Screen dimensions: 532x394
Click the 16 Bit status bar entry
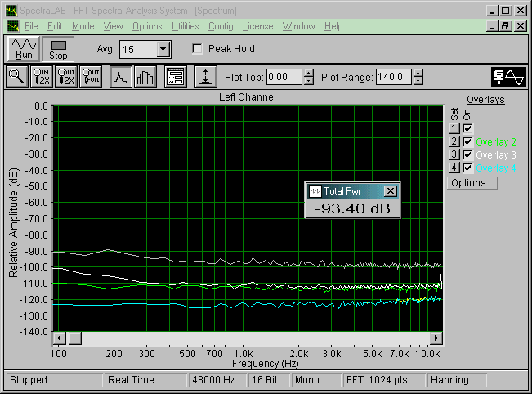[269, 380]
